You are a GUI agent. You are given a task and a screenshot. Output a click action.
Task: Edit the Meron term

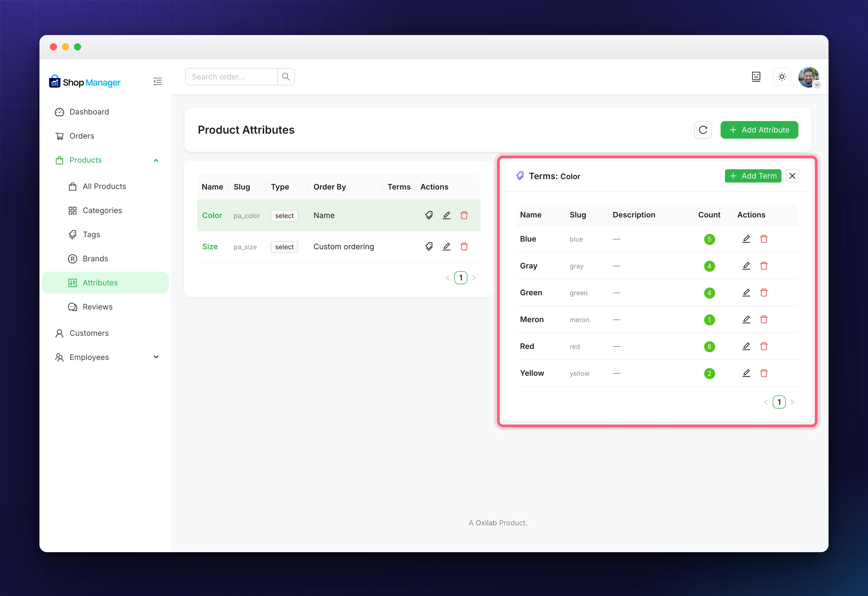tap(746, 320)
